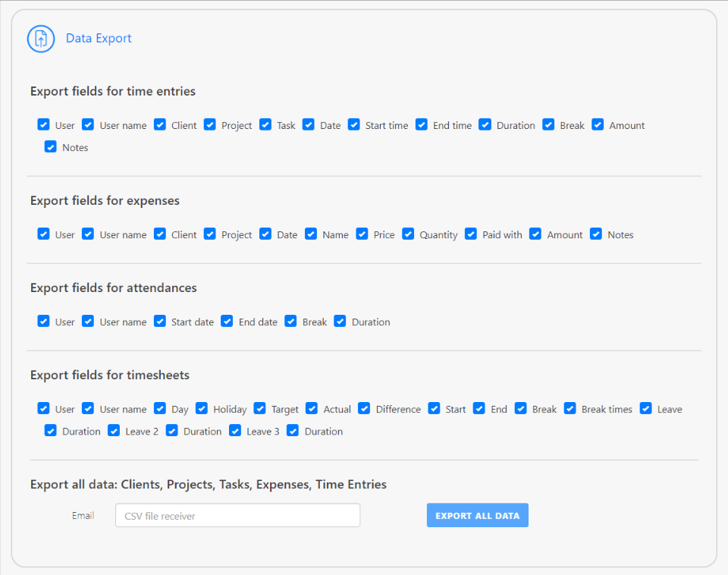728x575 pixels.
Task: Toggle Notes checkbox under time entries
Action: tap(51, 146)
